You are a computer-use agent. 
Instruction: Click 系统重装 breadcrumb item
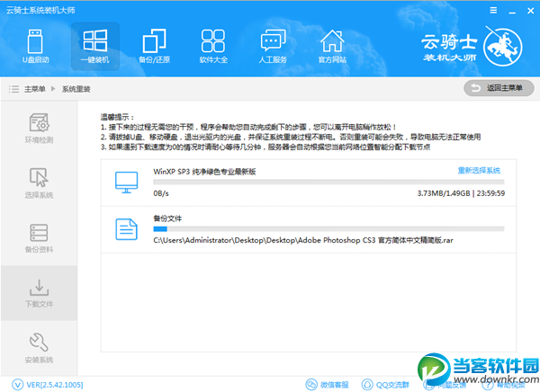point(76,89)
